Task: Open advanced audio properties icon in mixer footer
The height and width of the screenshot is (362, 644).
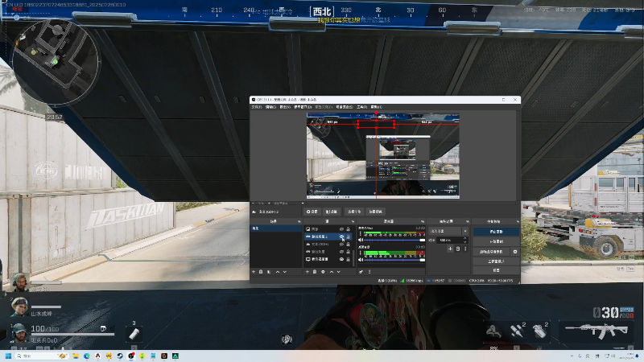Action: tap(361, 272)
